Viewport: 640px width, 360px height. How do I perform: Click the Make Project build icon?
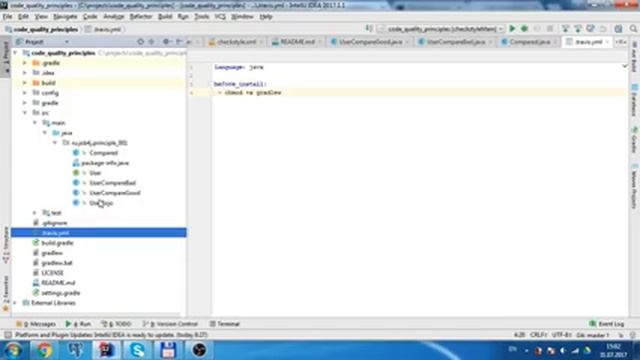click(x=369, y=29)
